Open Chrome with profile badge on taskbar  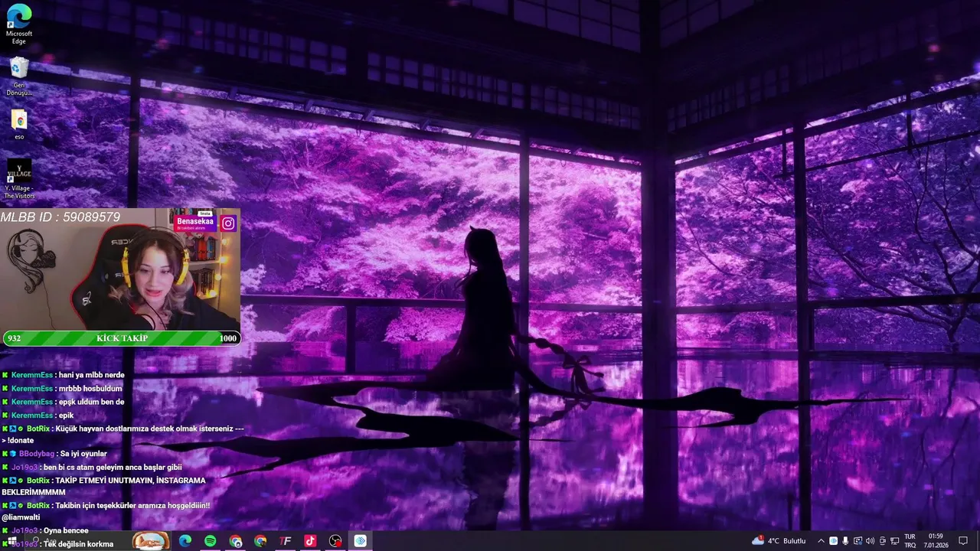(x=235, y=541)
